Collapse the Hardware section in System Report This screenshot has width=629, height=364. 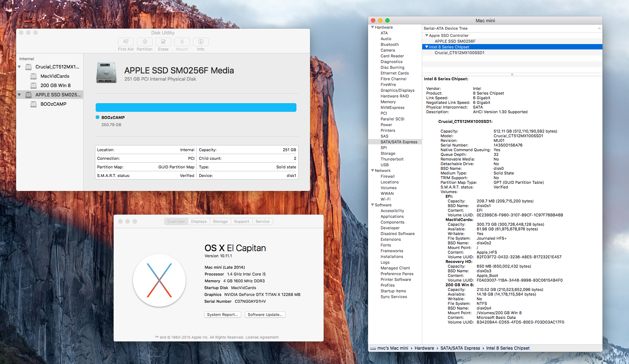372,27
